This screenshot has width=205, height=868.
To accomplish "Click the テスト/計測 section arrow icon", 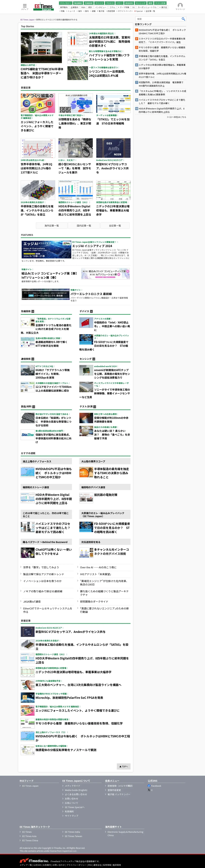I will click(95, 407).
